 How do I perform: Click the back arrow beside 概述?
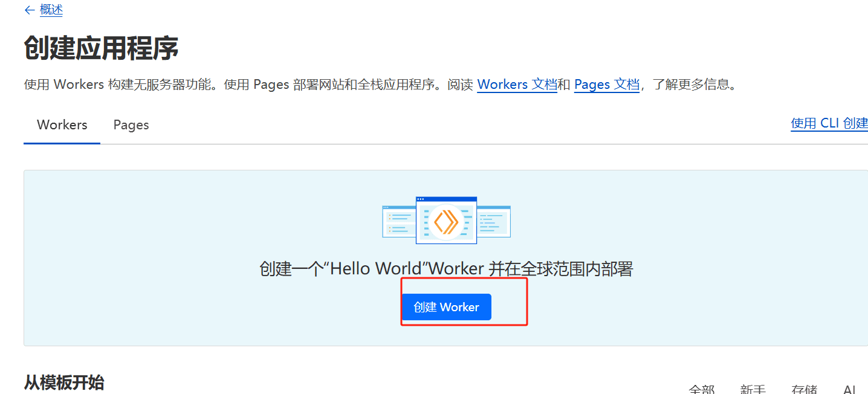[x=29, y=10]
